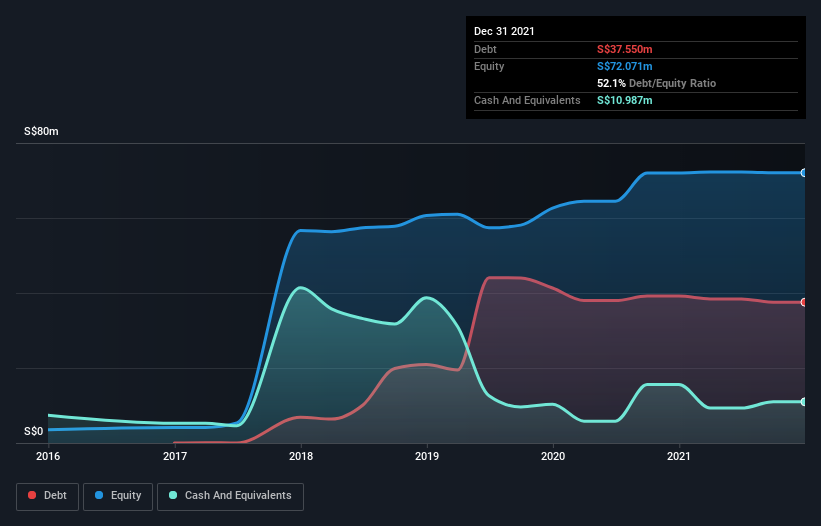The height and width of the screenshot is (526, 821).
Task: Click the S$72.071m equity value
Action: pyautogui.click(x=625, y=66)
